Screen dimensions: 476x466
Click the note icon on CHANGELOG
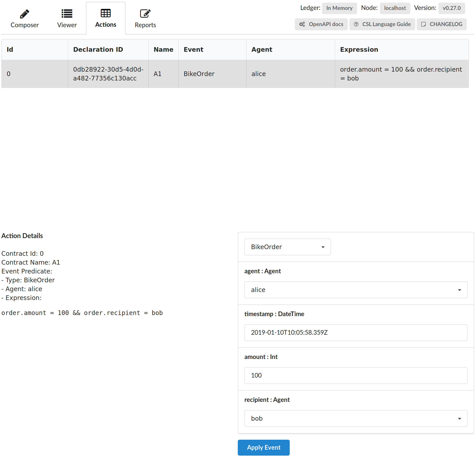423,24
